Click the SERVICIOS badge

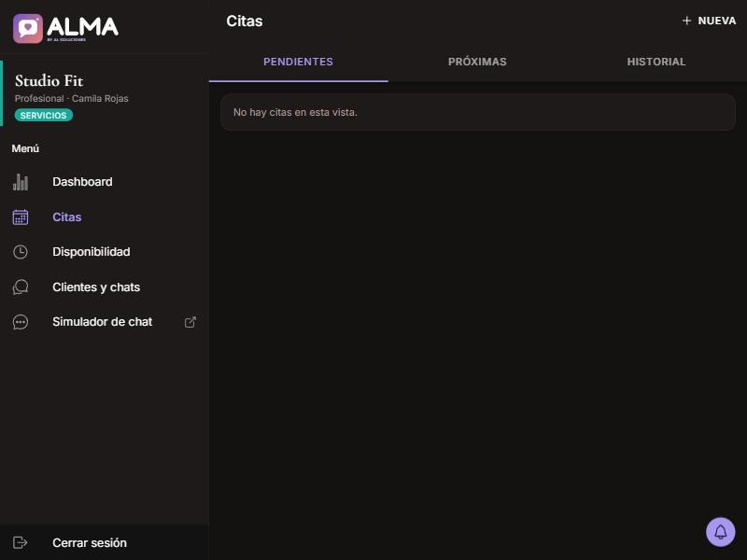click(43, 115)
